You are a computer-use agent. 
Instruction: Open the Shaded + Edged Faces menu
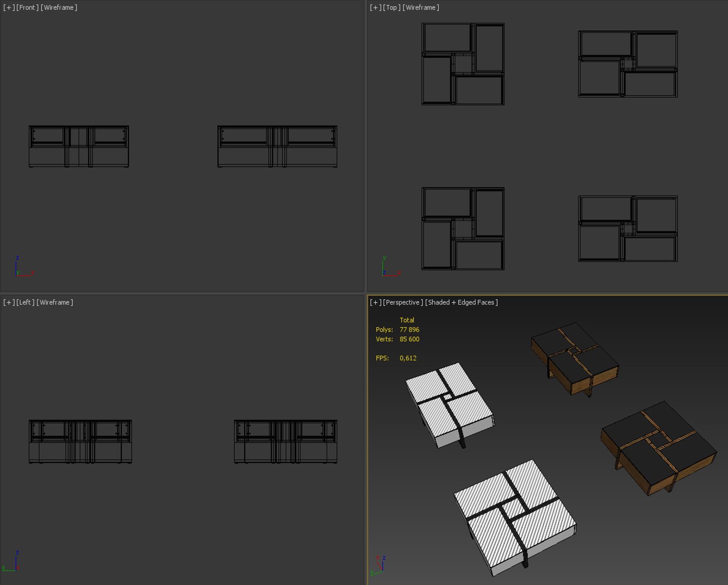coord(461,302)
